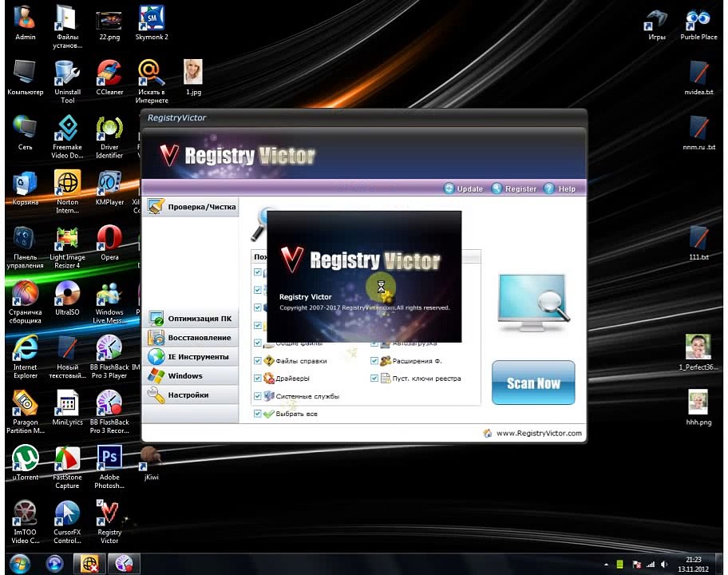Screen dimensions: 728x575
Task: Open Norton Internet desktop shortcut
Action: [67, 192]
